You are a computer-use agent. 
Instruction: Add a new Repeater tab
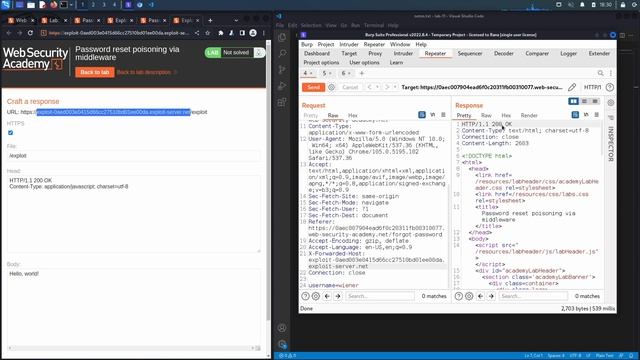362,73
